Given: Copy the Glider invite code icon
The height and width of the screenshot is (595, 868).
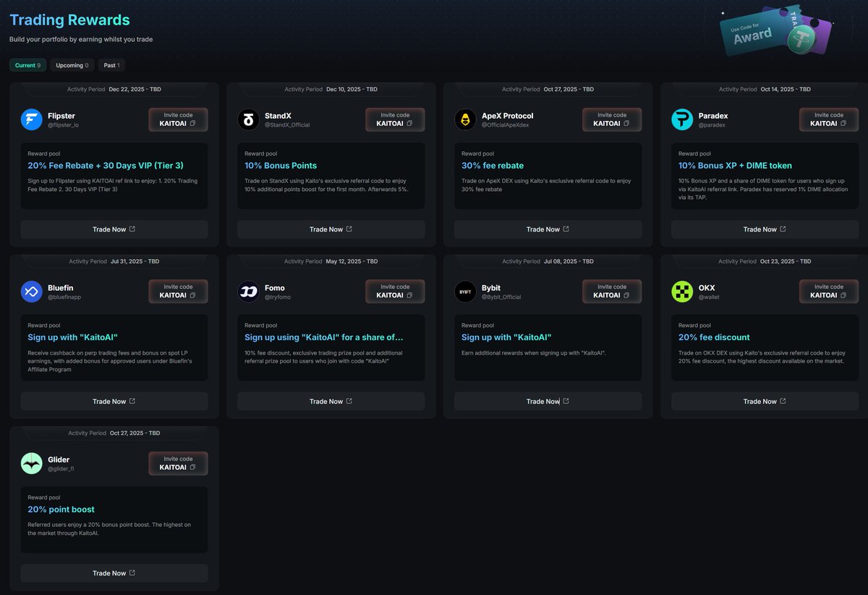Looking at the screenshot, I should pyautogui.click(x=192, y=468).
